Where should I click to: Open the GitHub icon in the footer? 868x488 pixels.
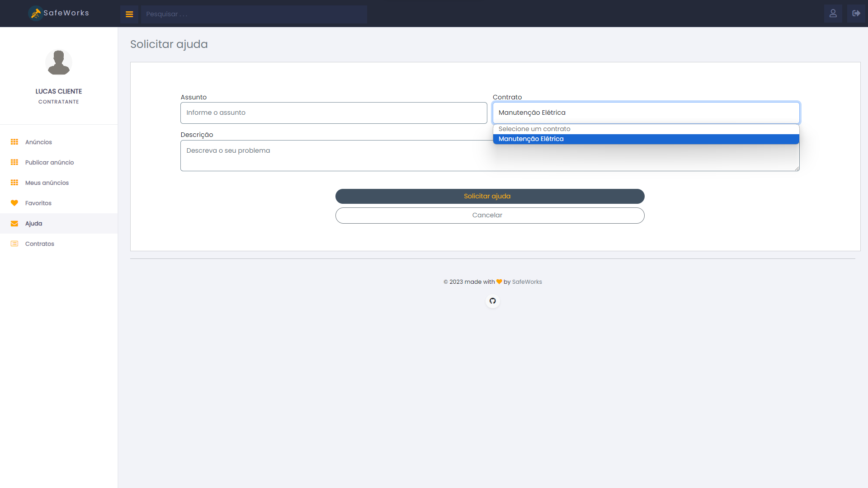[493, 301]
